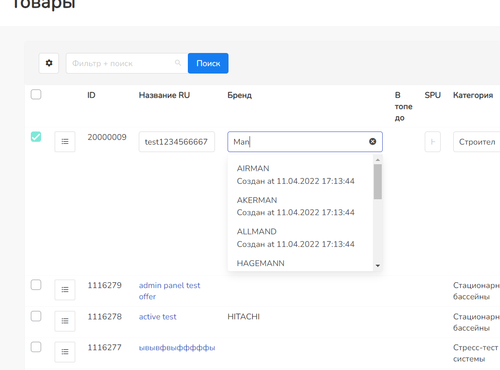This screenshot has height=370, width=500.
Task: Click the HITACHI brand cell
Action: (244, 317)
